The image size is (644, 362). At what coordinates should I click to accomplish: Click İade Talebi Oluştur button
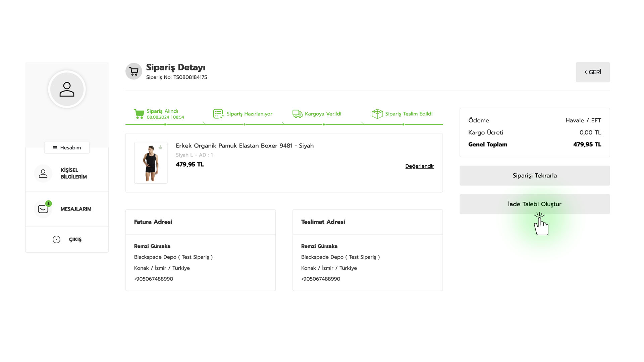click(534, 204)
